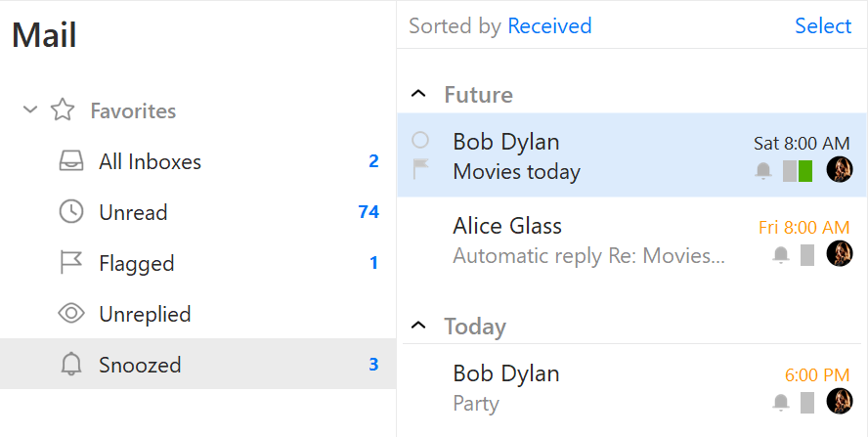Click the gray tag swatch on Alice Glass email
868x437 pixels.
(x=807, y=255)
